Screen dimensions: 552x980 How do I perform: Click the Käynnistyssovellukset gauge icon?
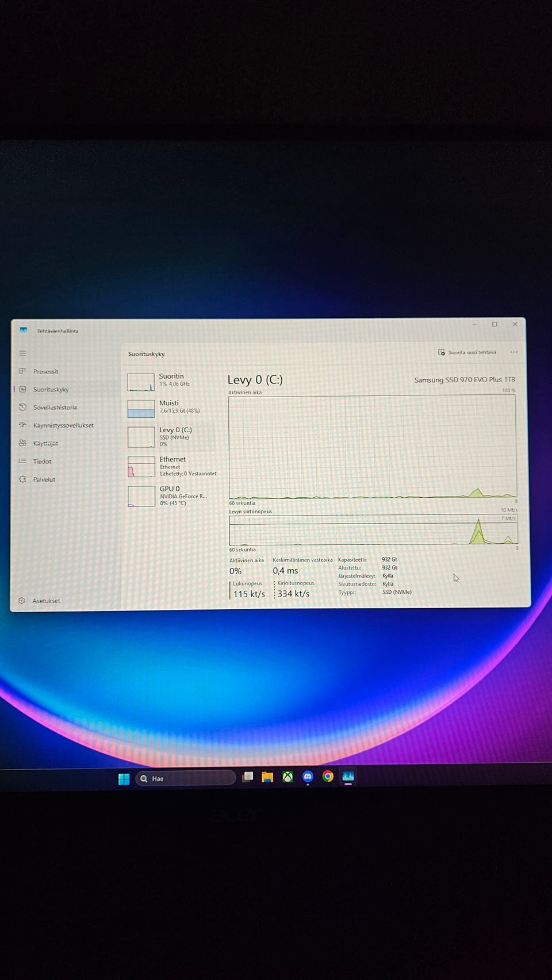[22, 425]
